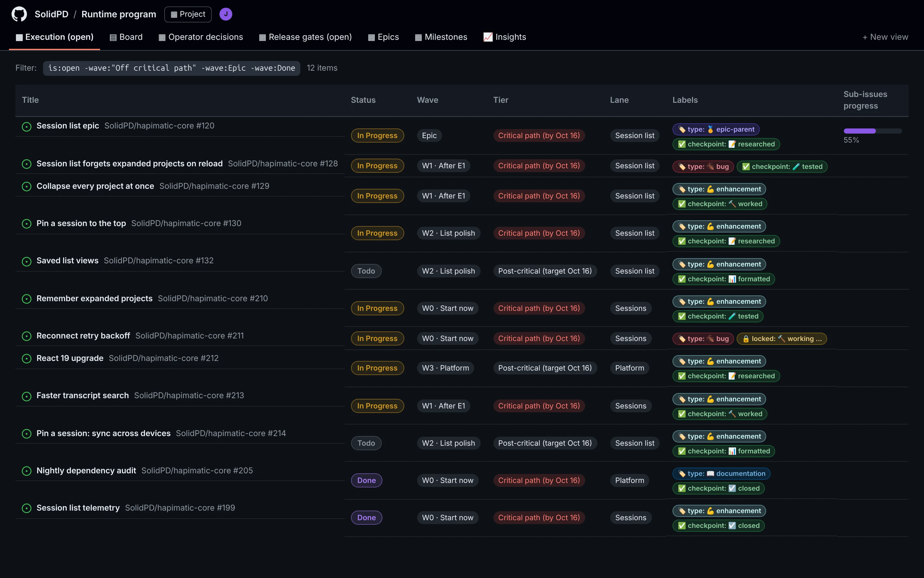924x578 pixels.
Task: Click Todo status of Saved list views
Action: [x=366, y=271]
